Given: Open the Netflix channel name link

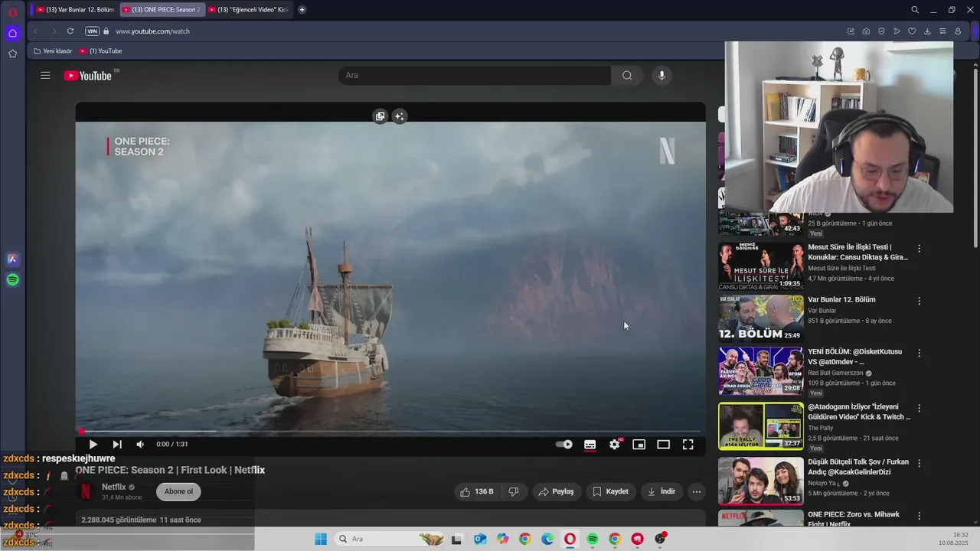Looking at the screenshot, I should 113,487.
